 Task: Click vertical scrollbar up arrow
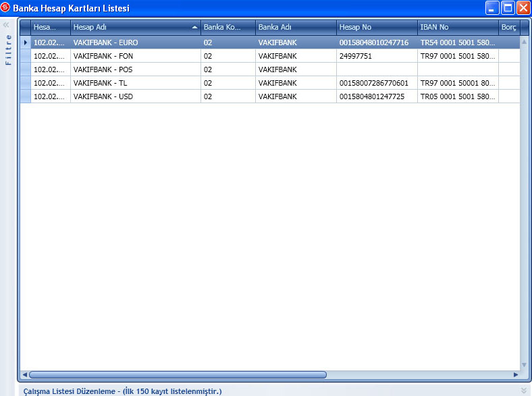click(524, 42)
